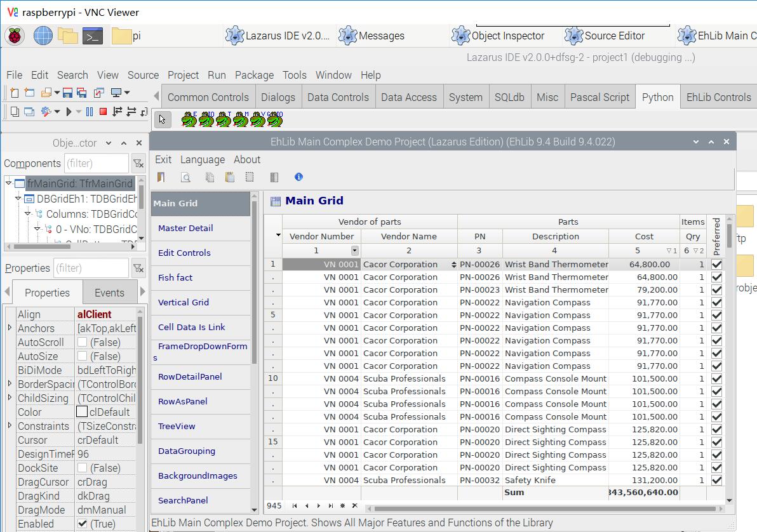Toggle AutoScroll property checkbox
Image resolution: width=757 pixels, height=532 pixels.
[82, 342]
